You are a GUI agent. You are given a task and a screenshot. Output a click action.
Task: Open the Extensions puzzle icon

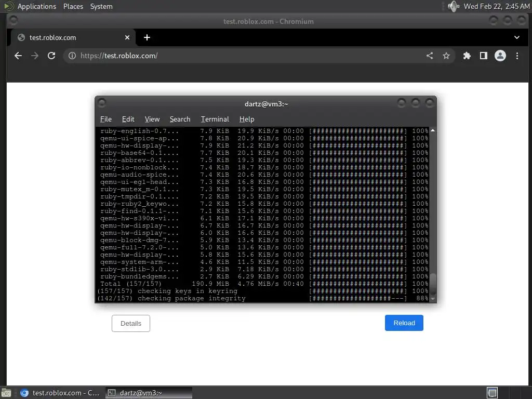pyautogui.click(x=467, y=56)
